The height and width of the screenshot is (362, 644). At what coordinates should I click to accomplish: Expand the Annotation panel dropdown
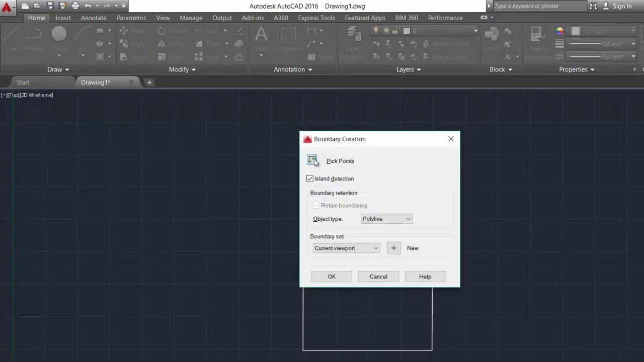tap(293, 69)
